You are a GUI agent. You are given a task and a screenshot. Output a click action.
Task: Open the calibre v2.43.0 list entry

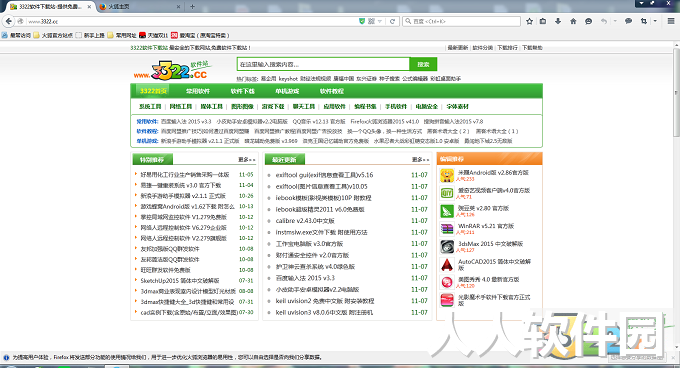click(305, 221)
